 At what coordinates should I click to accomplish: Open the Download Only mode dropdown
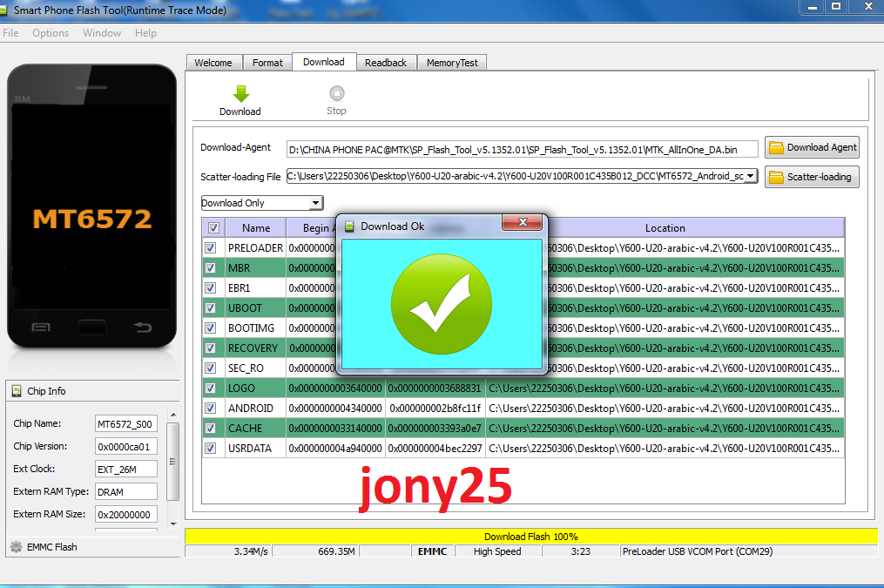tap(315, 203)
